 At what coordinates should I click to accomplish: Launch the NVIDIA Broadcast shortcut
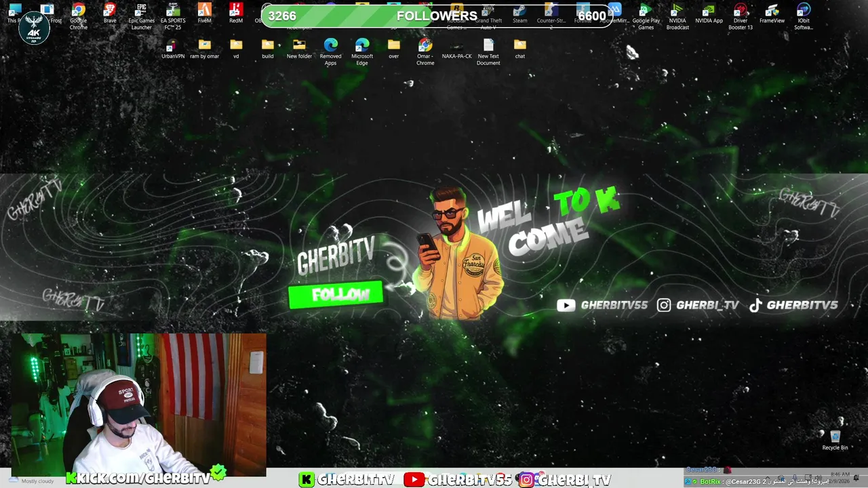click(x=677, y=16)
